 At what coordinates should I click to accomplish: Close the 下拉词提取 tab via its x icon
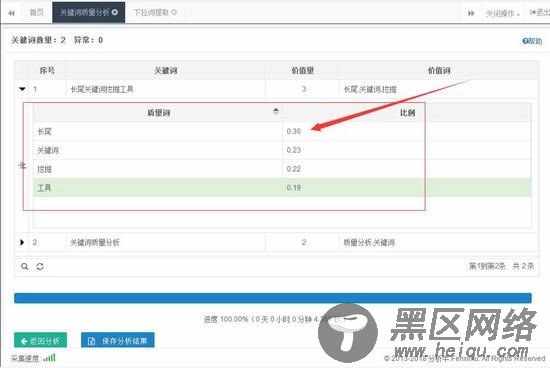[174, 12]
